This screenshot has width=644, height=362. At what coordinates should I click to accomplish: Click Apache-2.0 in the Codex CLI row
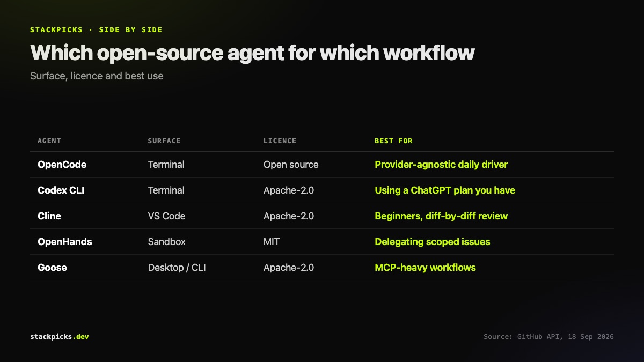(x=289, y=190)
